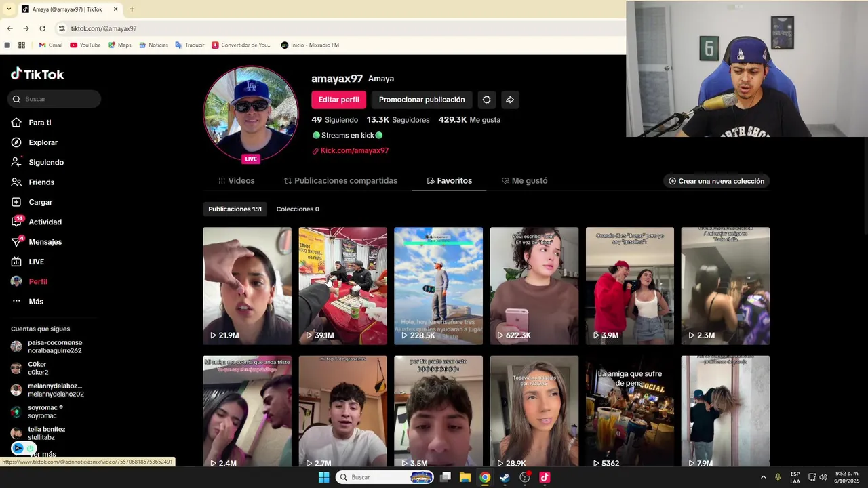This screenshot has width=868, height=488.
Task: Click the Editar perfil button
Action: pos(338,100)
